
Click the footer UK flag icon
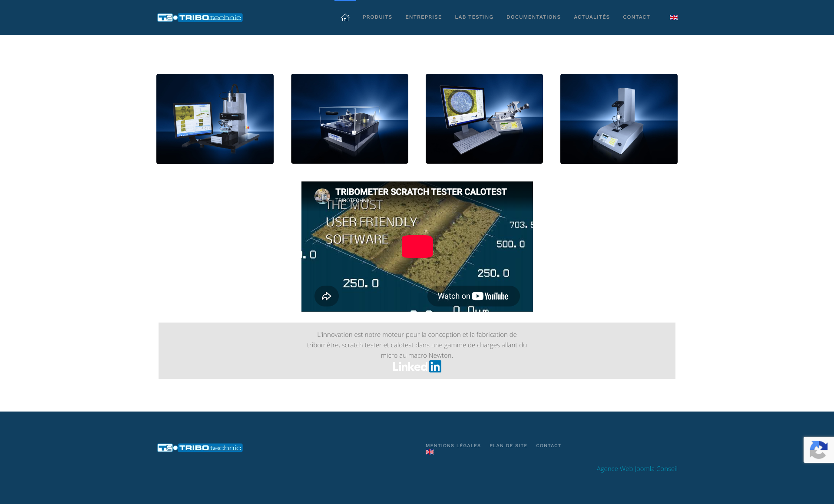tap(430, 452)
